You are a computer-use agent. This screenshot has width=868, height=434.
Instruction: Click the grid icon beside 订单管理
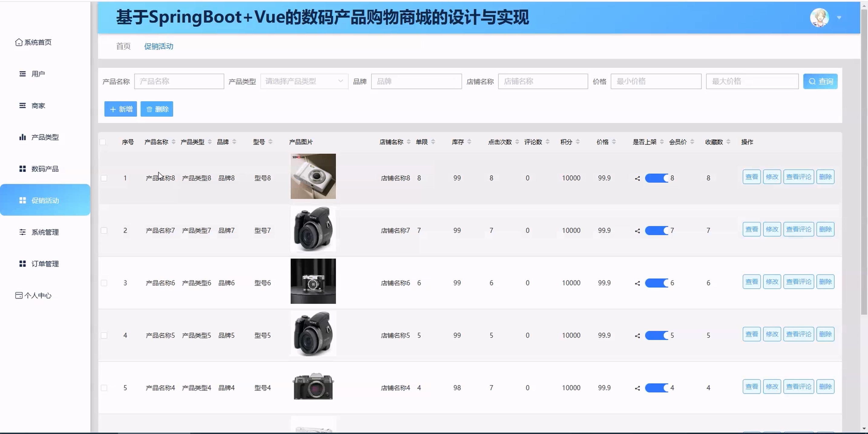pos(22,264)
